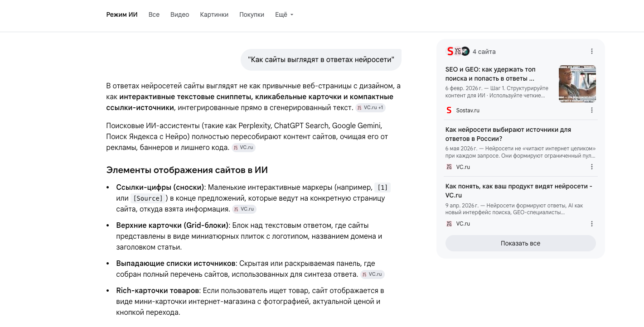Open three-dot menu for the Sostav.ru source
Screen dimensions: 644x327
pyautogui.click(x=592, y=110)
